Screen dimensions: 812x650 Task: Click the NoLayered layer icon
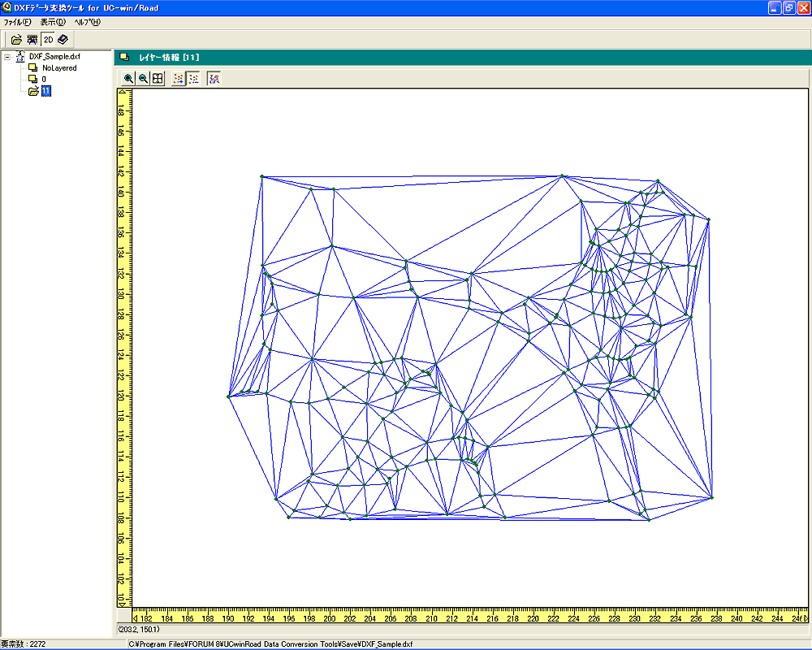[33, 68]
